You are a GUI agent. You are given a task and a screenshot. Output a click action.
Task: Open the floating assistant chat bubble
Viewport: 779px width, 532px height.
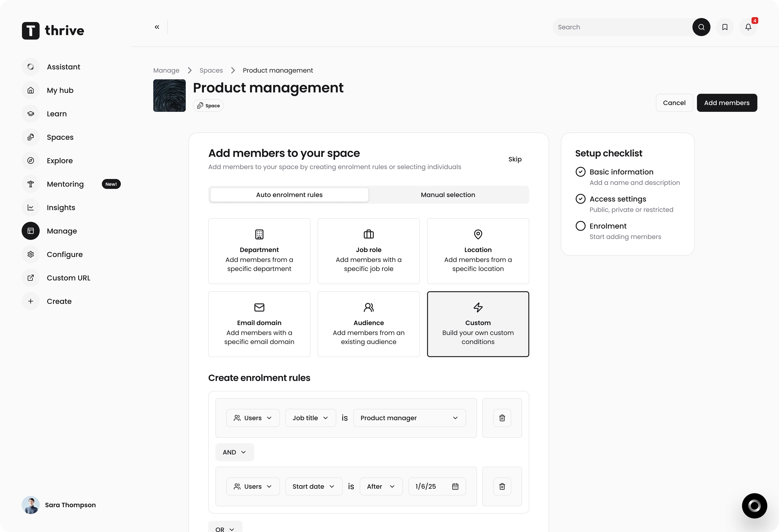point(754,506)
